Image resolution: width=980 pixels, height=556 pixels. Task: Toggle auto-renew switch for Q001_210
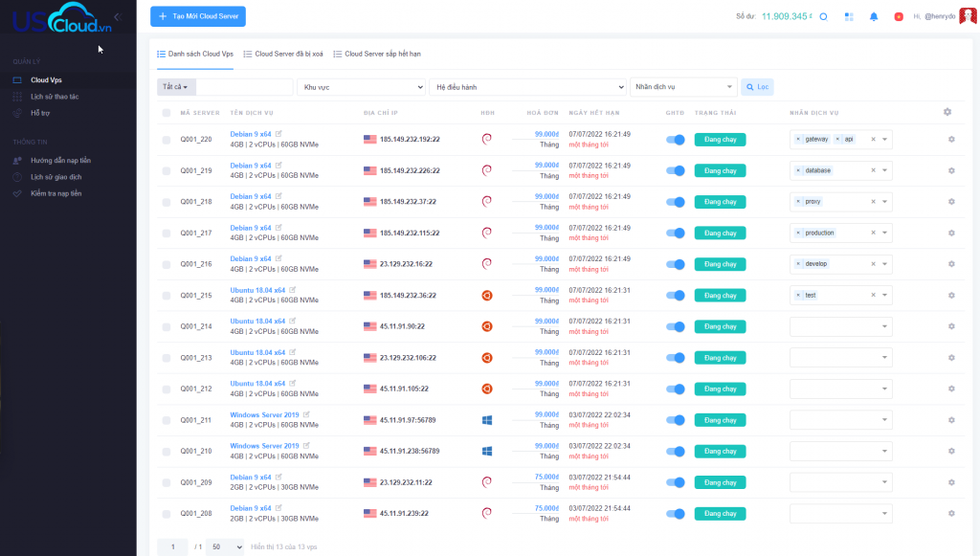[676, 451]
